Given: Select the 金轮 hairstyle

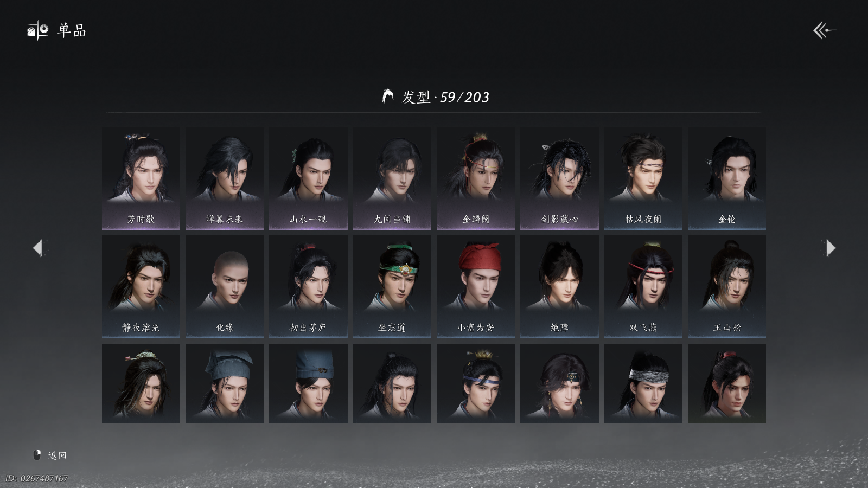Looking at the screenshot, I should 727,178.
